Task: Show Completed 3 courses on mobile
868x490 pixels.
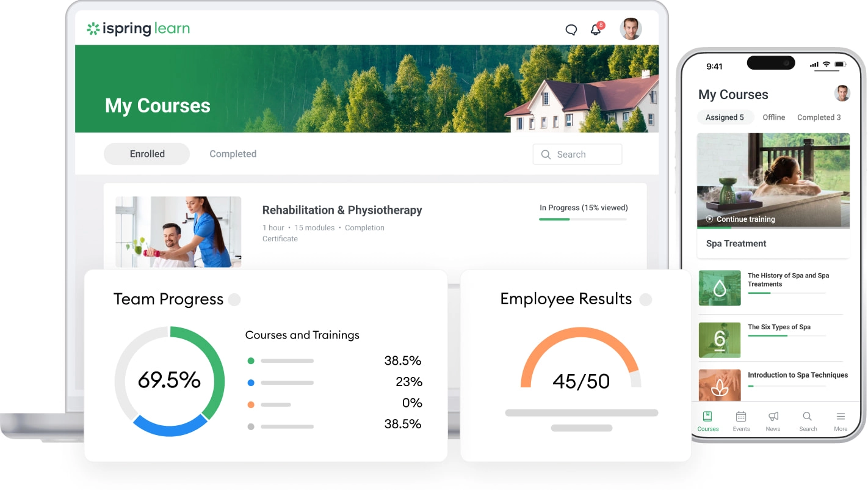Action: click(x=819, y=117)
